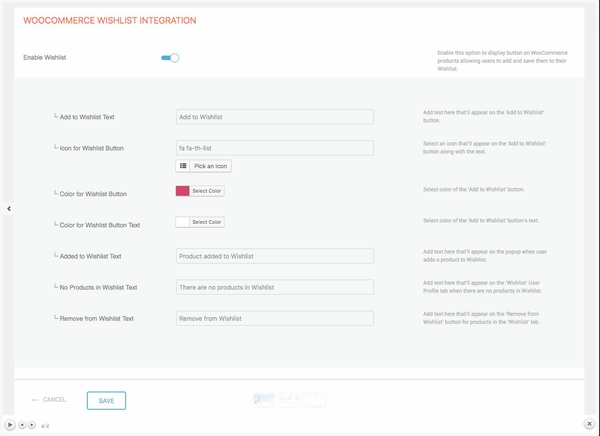
Task: Click the Icon for Wishlist Button field
Action: [x=274, y=148]
